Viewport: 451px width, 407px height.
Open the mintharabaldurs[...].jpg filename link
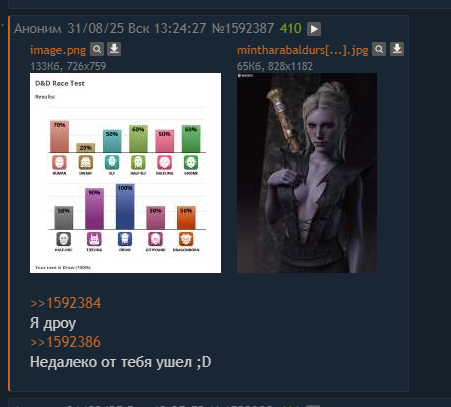click(303, 50)
